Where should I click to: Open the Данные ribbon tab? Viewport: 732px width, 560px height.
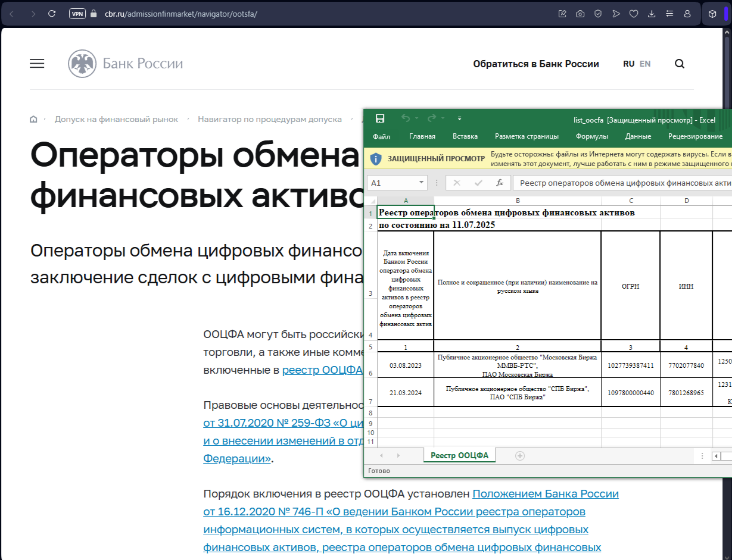(x=638, y=136)
